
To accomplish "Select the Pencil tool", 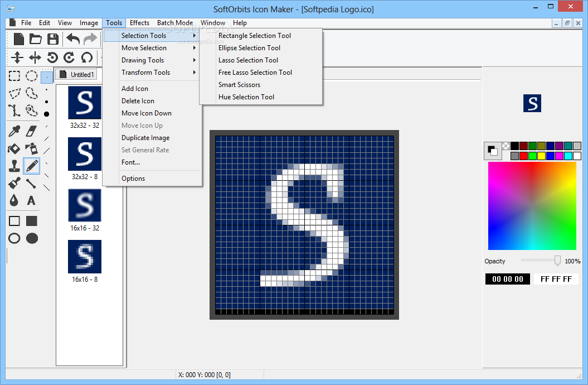I will [x=32, y=166].
